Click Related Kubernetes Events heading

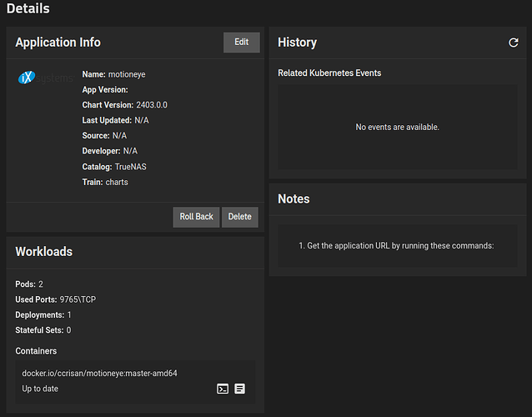click(x=329, y=73)
